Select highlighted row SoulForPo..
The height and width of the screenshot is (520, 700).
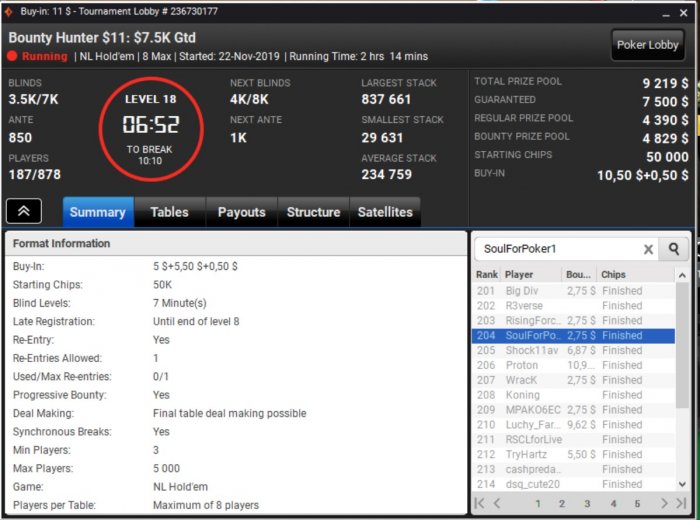[x=574, y=336]
